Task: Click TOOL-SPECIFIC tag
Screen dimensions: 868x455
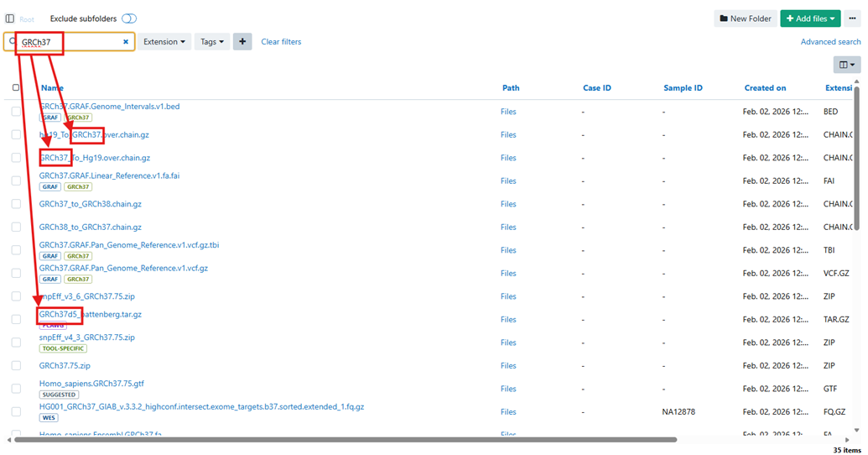Action: (63, 348)
